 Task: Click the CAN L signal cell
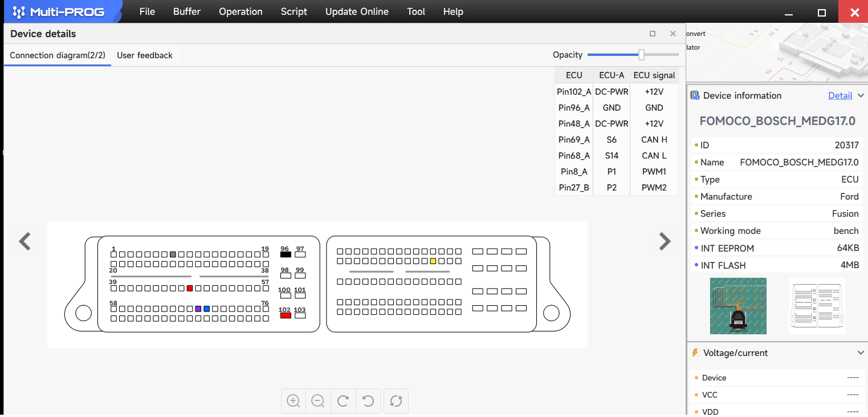coord(654,155)
